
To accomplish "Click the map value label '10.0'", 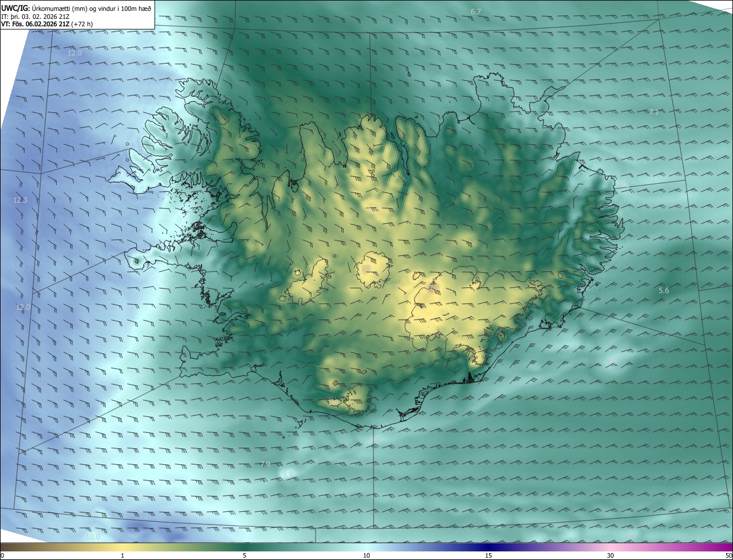I will click(93, 537).
